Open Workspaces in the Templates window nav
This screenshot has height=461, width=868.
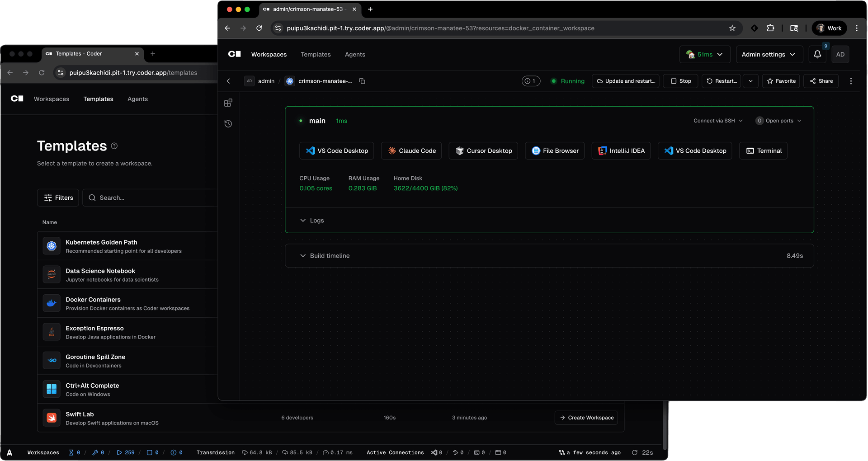click(52, 99)
